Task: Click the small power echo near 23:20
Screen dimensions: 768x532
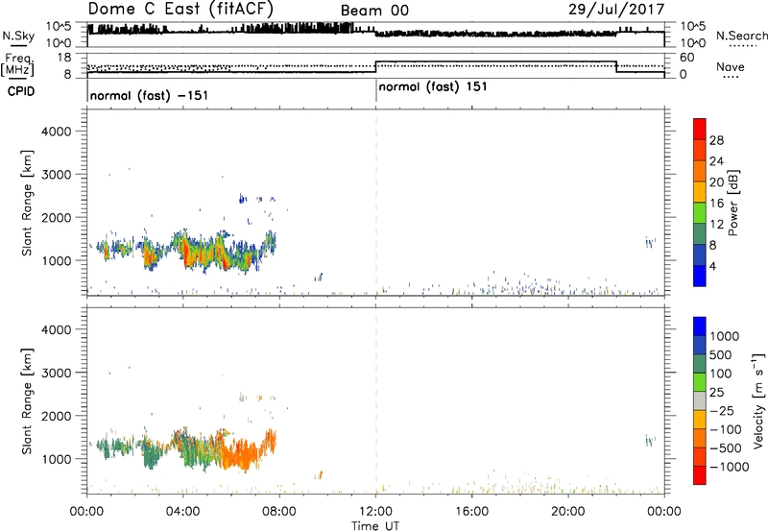Action: (x=650, y=242)
